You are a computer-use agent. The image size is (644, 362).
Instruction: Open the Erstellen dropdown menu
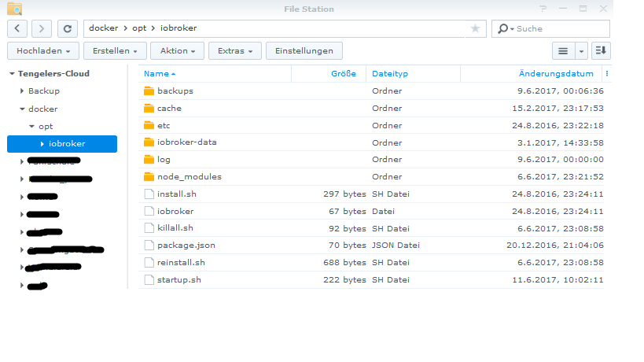point(115,51)
